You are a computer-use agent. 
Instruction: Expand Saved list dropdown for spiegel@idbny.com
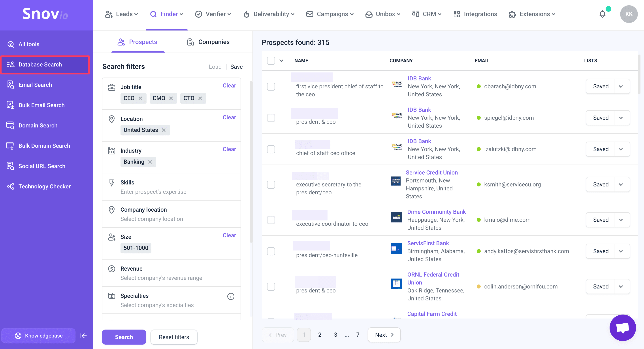click(x=621, y=118)
